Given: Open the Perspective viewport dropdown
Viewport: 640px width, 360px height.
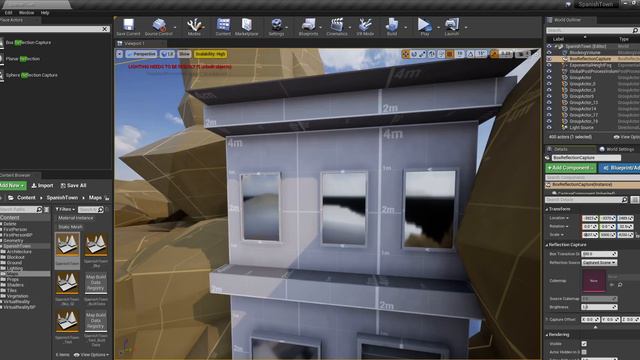Looking at the screenshot, I should click(141, 54).
